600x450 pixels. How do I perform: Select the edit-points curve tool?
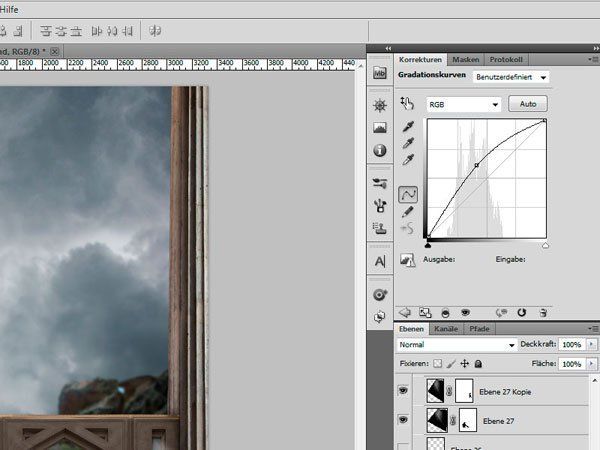(x=408, y=194)
